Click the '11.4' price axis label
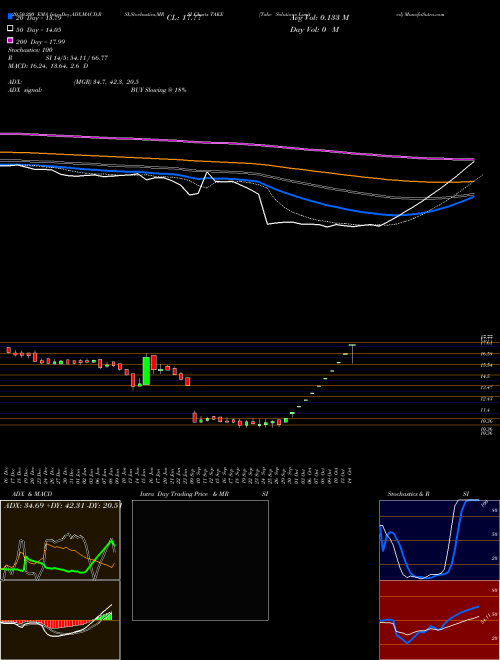The height and width of the screenshot is (660, 500). coord(486,410)
